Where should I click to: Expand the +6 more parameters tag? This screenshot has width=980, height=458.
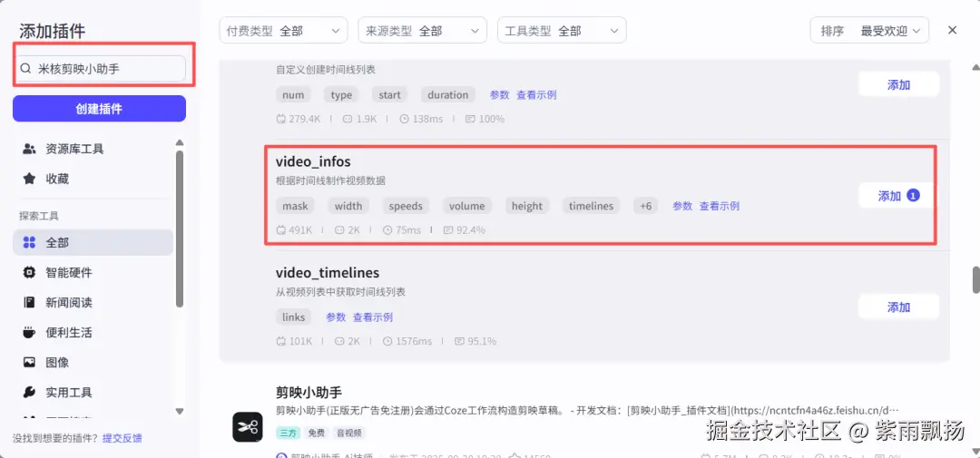(646, 206)
